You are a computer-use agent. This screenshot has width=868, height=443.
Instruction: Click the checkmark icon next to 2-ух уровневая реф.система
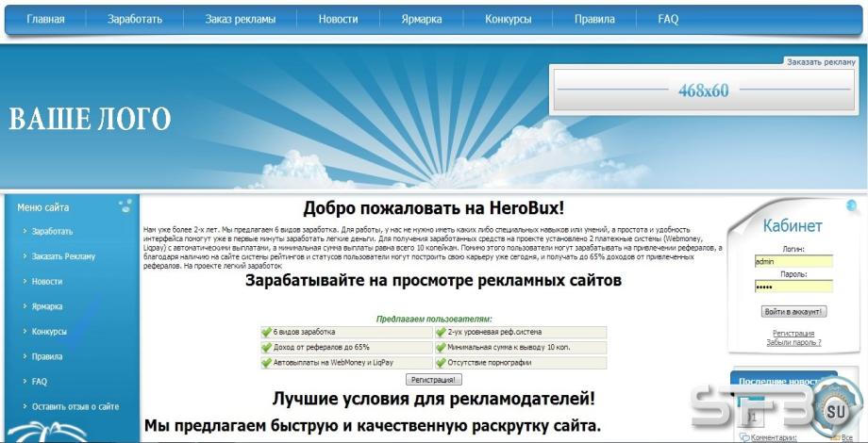[441, 333]
